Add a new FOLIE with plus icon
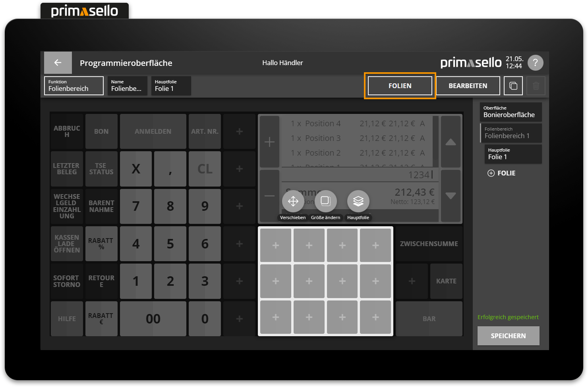This screenshot has width=588, height=387. [491, 173]
